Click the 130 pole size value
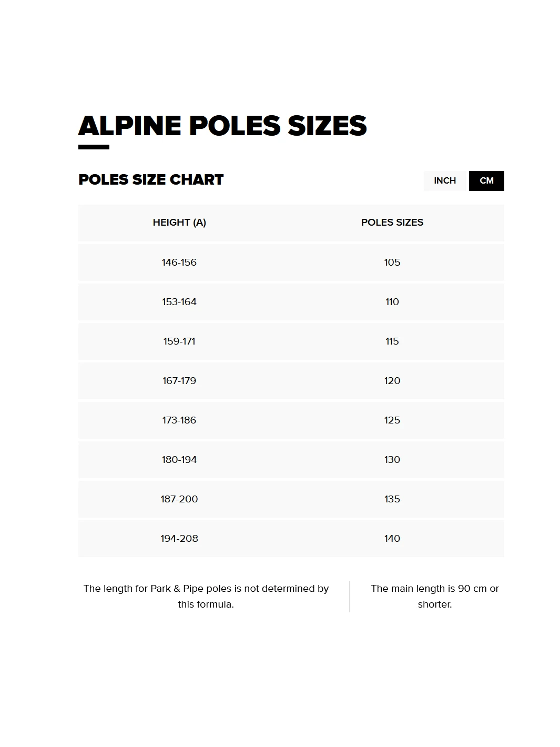The height and width of the screenshot is (747, 560). point(392,459)
